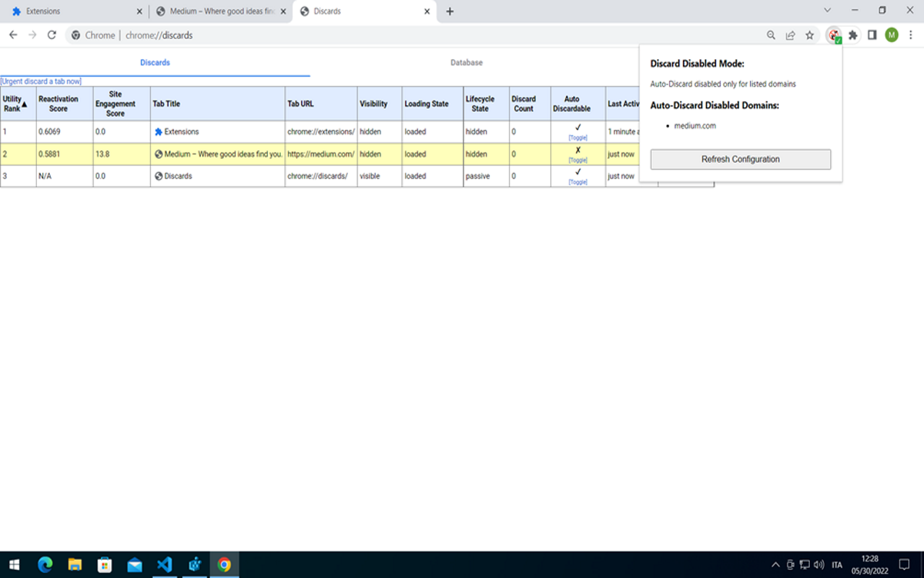Viewport: 924px width, 578px height.
Task: Toggle auto discardable for Extensions row
Action: (577, 137)
